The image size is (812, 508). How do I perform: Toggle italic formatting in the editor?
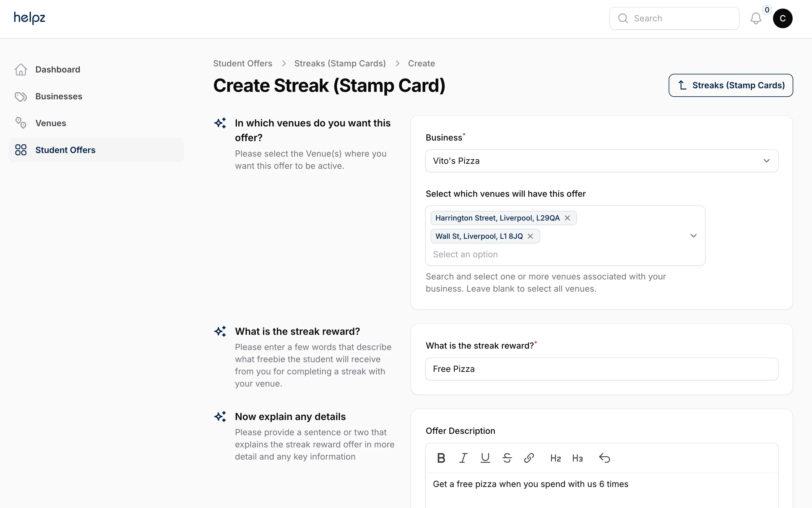pos(463,458)
